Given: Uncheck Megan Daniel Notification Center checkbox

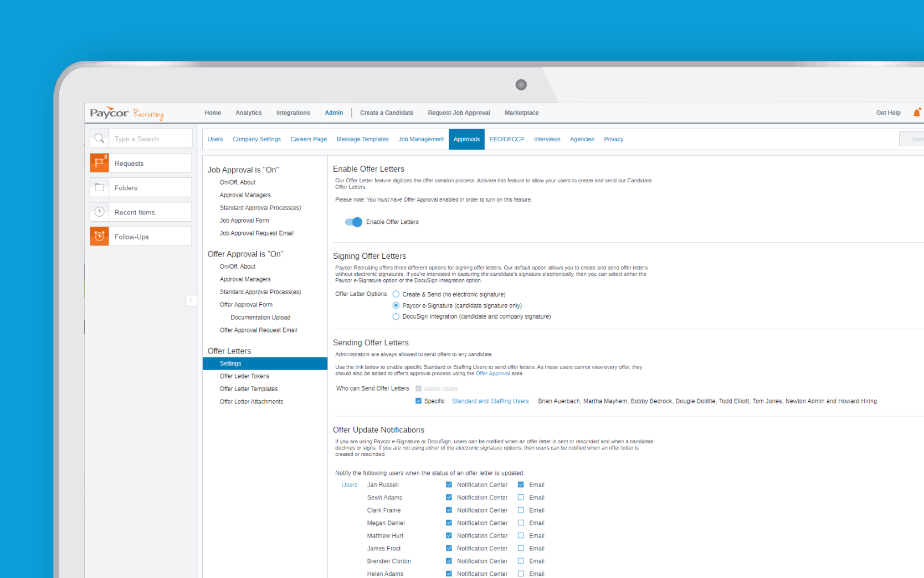Looking at the screenshot, I should (x=449, y=523).
